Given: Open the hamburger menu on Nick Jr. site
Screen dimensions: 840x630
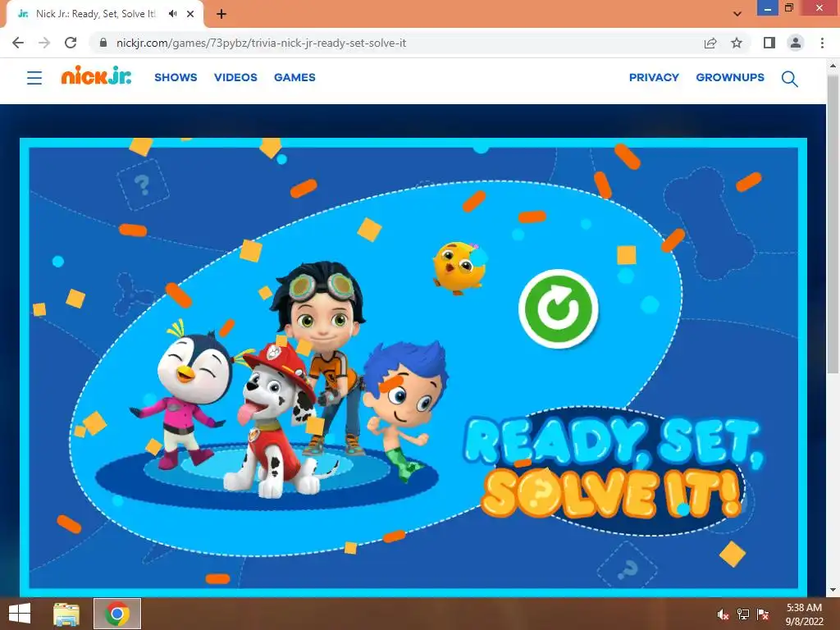Looking at the screenshot, I should click(34, 78).
